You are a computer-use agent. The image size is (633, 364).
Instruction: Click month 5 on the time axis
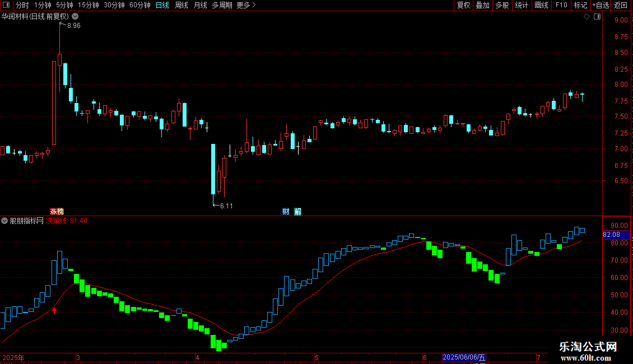pos(316,357)
